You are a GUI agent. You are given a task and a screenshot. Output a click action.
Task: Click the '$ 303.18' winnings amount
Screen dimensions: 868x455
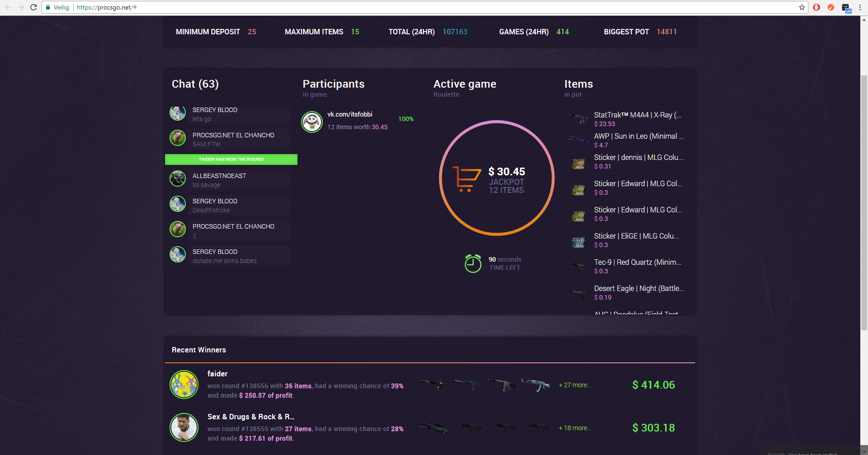(x=653, y=428)
